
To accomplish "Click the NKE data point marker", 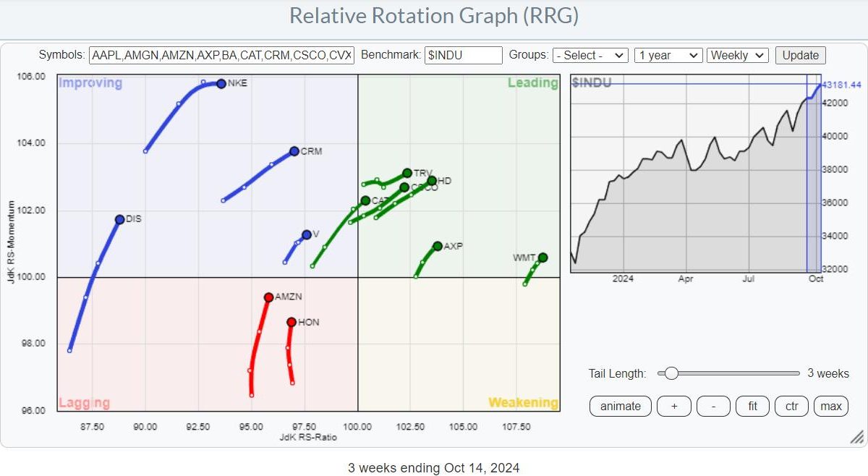I will (x=221, y=83).
